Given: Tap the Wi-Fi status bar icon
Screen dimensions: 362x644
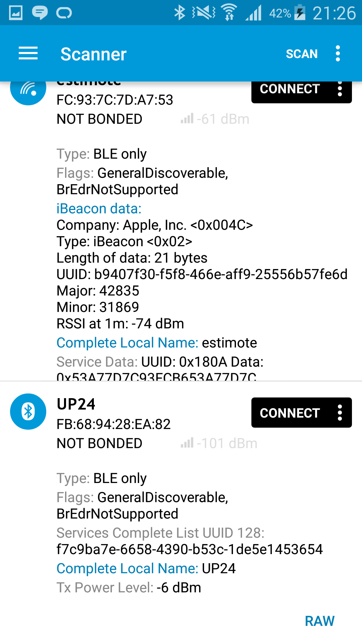Looking at the screenshot, I should point(230,13).
